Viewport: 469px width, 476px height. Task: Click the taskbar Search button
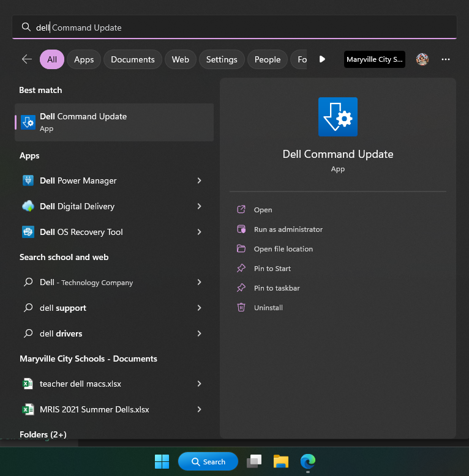pyautogui.click(x=208, y=461)
